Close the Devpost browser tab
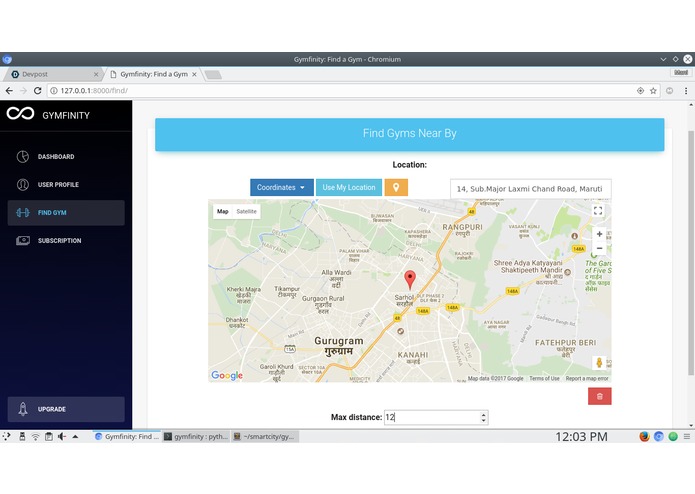Screen dimensions: 695x494 click(x=96, y=74)
